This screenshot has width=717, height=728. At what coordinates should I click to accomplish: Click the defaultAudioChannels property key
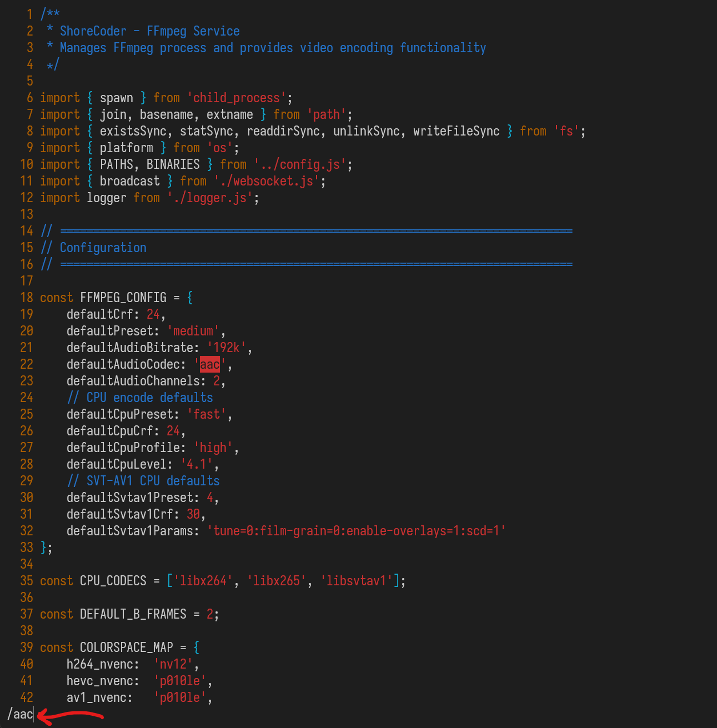coord(133,381)
